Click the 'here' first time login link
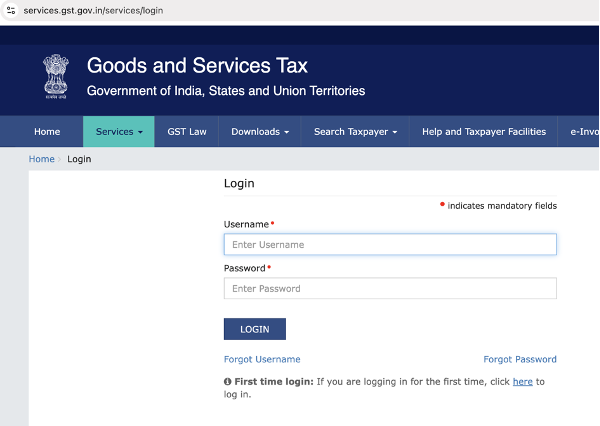This screenshot has width=600, height=426. (522, 382)
